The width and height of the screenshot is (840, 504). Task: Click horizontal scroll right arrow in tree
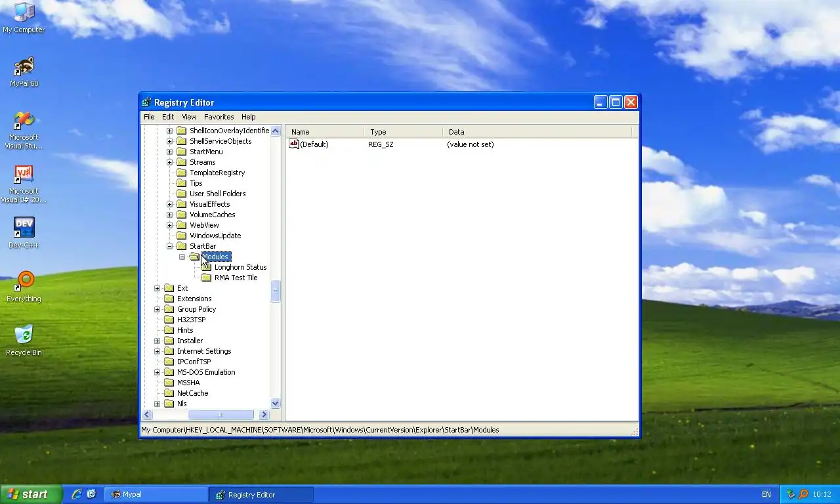coord(264,414)
